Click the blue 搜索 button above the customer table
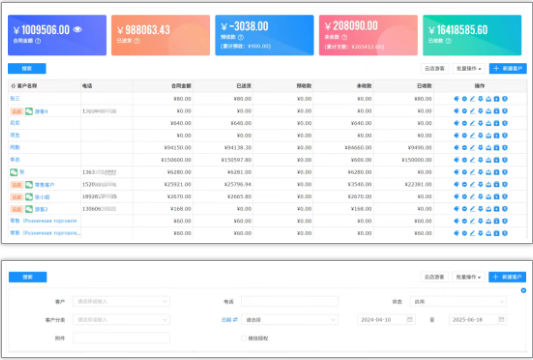Screen dimensions: 533x360 coord(27,69)
